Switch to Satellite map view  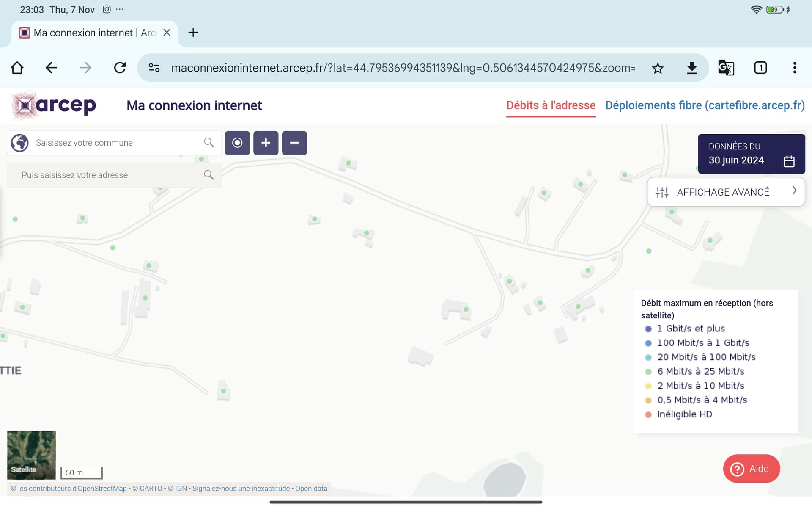click(31, 455)
